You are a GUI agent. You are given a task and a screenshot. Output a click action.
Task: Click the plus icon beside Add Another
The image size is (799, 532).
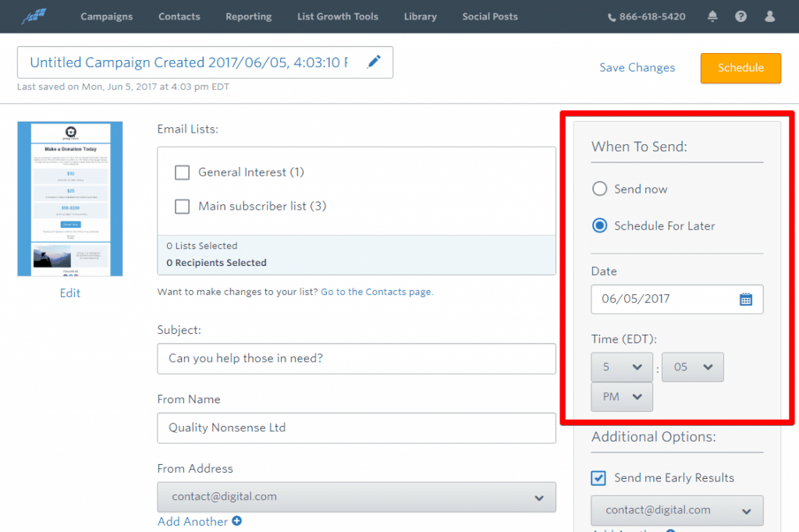click(x=236, y=521)
